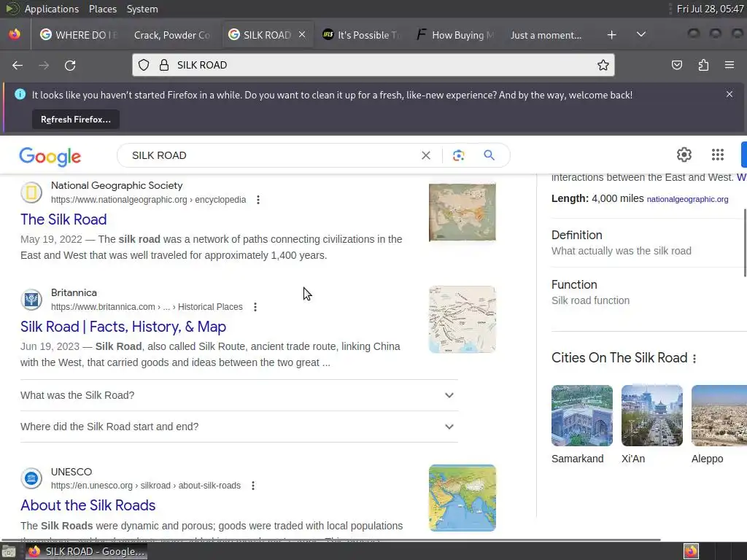The image size is (747, 560).
Task: Open the System menu
Action: click(x=142, y=9)
